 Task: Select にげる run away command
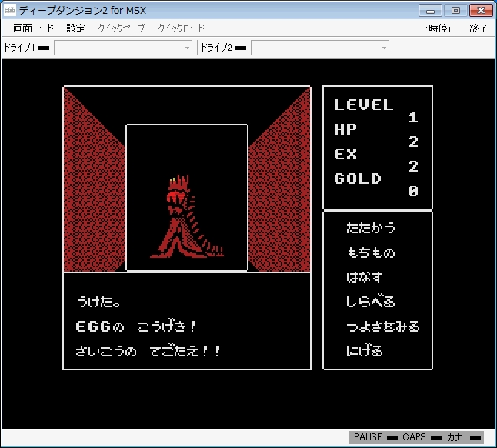pos(365,351)
